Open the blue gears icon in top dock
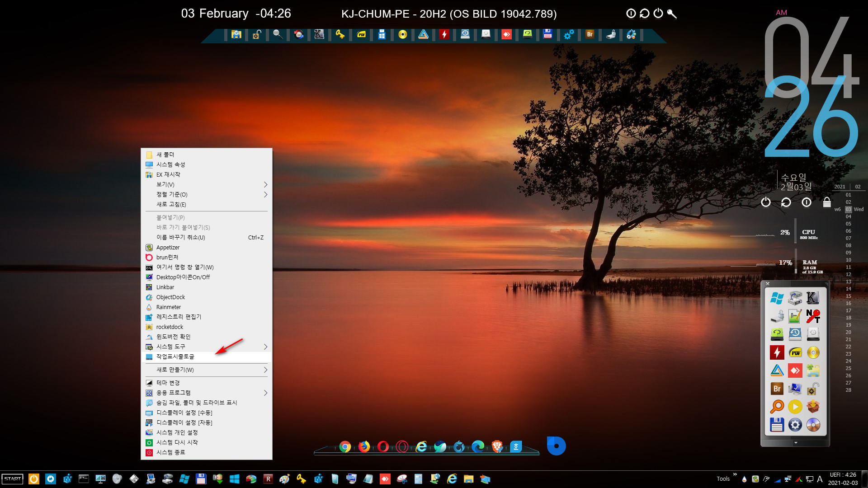The image size is (868, 488). click(569, 34)
